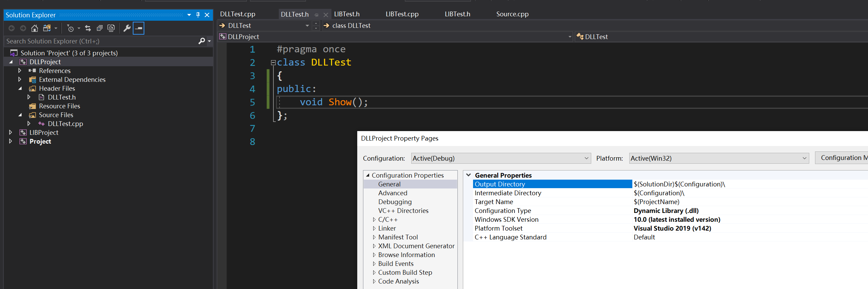Click the Pending Changes Filter clock icon
This screenshot has width=868, height=289.
coord(70,28)
